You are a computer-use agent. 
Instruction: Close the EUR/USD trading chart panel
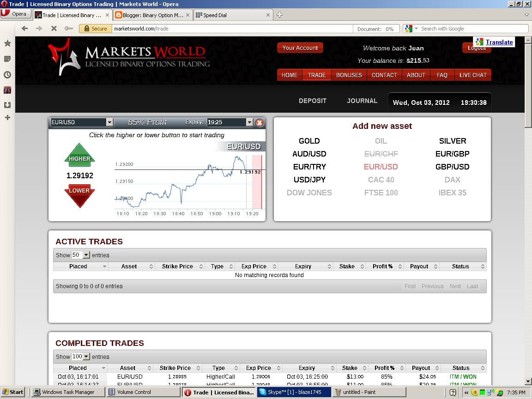pyautogui.click(x=260, y=122)
